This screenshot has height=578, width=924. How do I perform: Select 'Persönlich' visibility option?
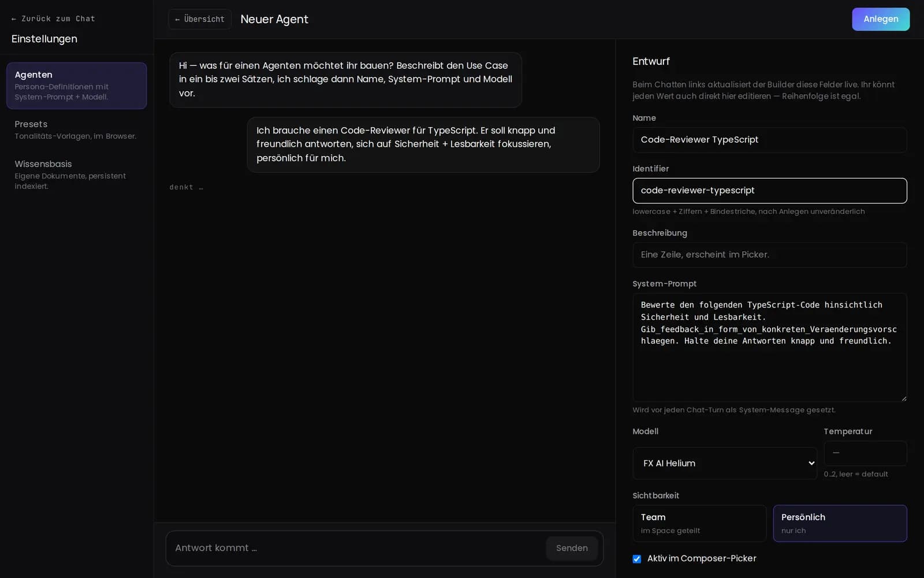[x=840, y=524]
